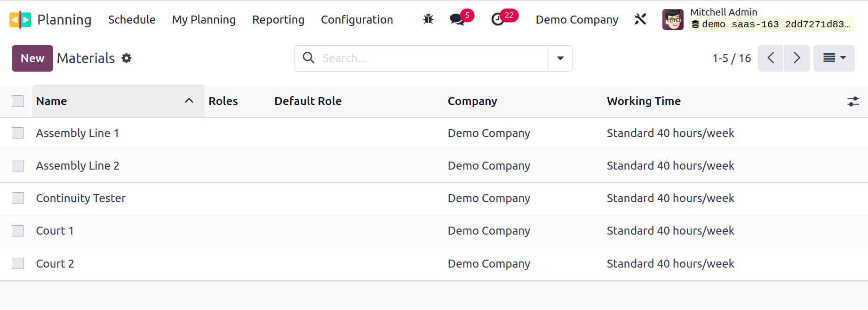
Task: Open the developer tools wrench icon
Action: [640, 19]
